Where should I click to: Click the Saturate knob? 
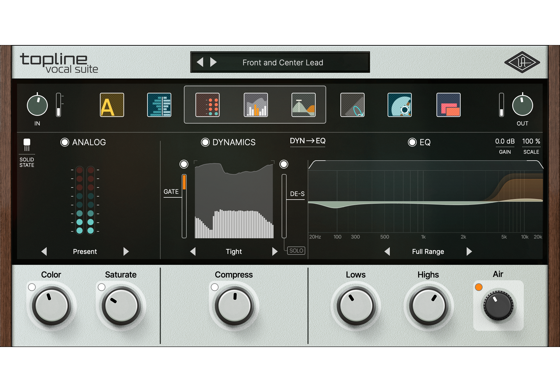pyautogui.click(x=121, y=306)
